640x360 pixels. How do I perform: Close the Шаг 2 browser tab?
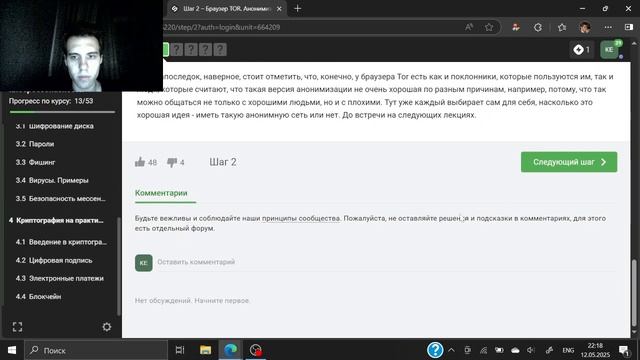click(x=279, y=9)
